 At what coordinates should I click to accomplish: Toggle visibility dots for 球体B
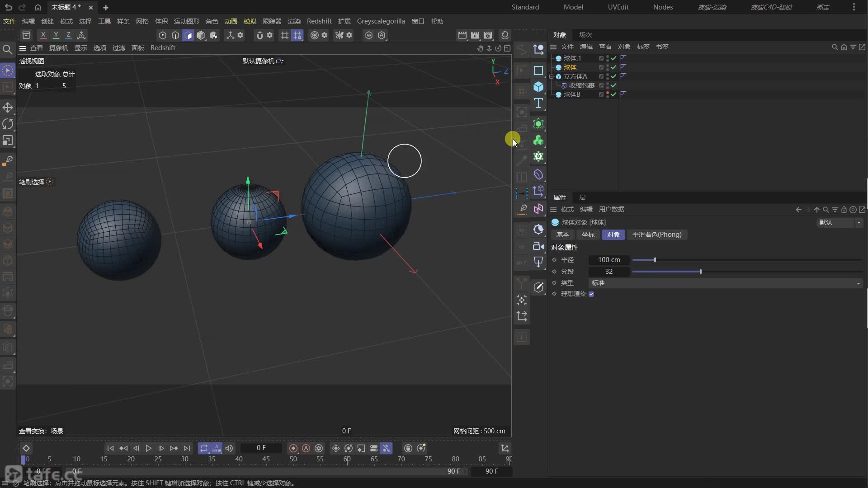[x=608, y=94]
